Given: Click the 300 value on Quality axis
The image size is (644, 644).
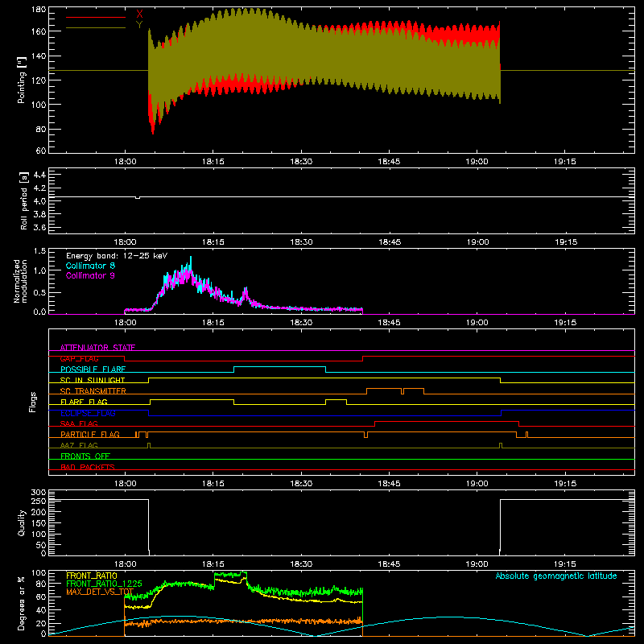Looking at the screenshot, I should coord(39,493).
